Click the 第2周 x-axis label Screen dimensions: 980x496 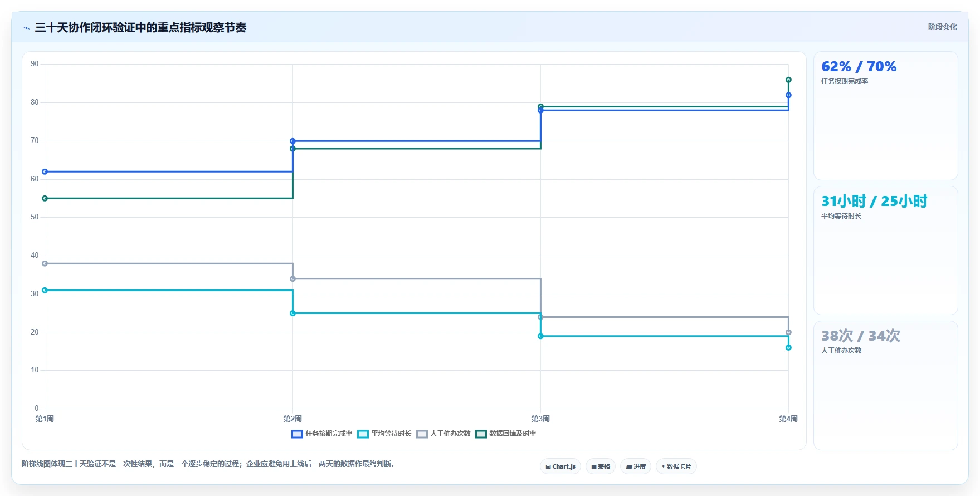pyautogui.click(x=292, y=419)
